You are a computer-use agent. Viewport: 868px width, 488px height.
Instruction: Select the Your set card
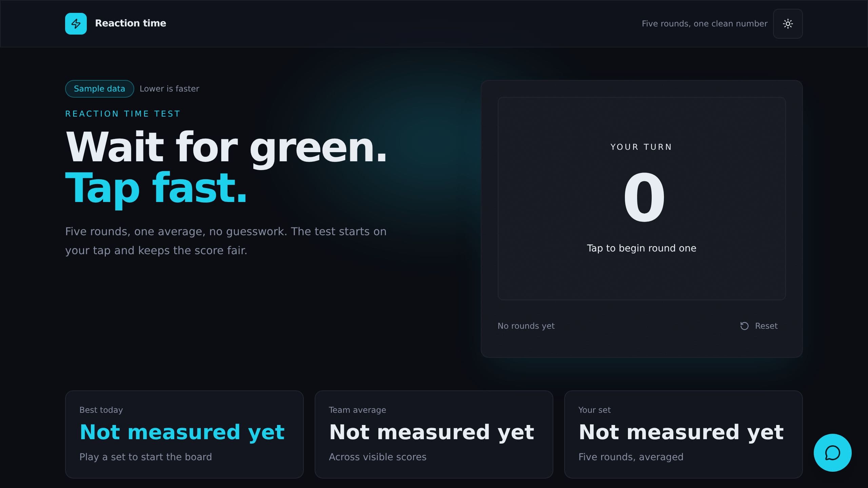point(683,434)
